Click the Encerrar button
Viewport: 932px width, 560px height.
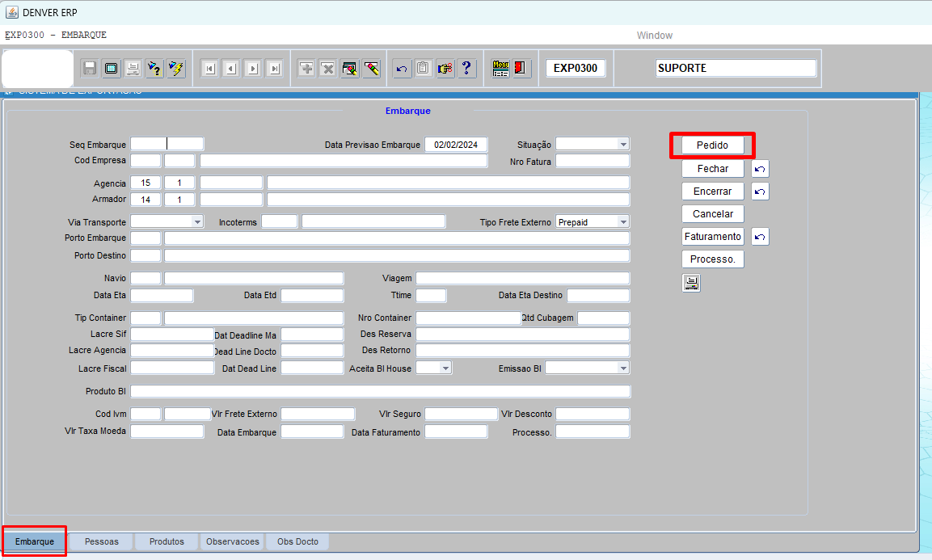point(713,192)
